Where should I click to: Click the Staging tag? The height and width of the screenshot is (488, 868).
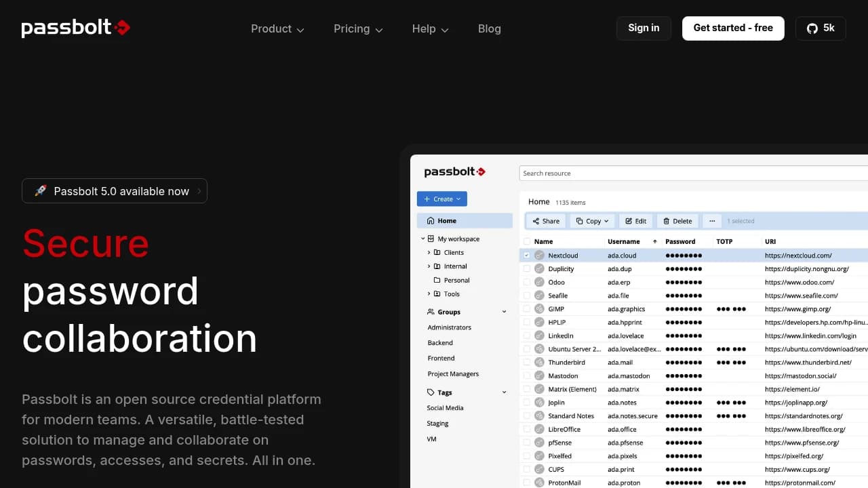pyautogui.click(x=437, y=424)
